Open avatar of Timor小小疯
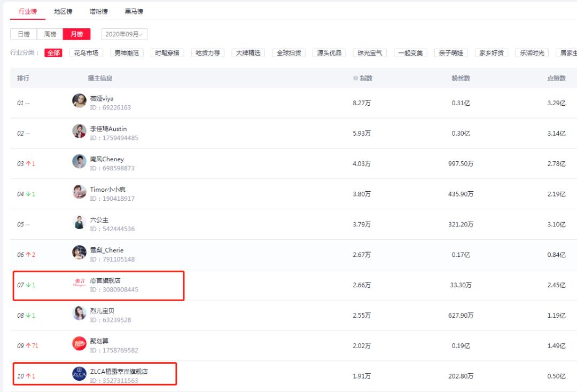577x392 pixels. point(79,192)
